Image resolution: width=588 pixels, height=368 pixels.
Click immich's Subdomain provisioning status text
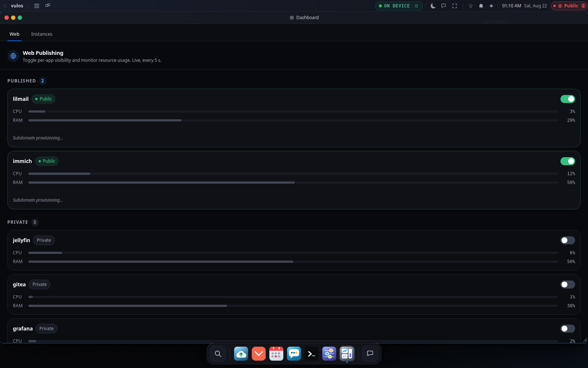coord(38,200)
